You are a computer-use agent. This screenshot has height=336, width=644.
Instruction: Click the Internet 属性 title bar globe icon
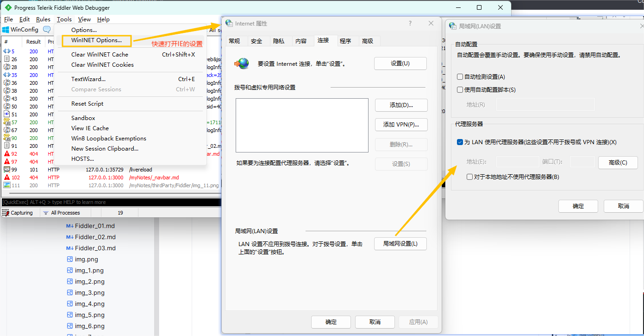pos(229,23)
